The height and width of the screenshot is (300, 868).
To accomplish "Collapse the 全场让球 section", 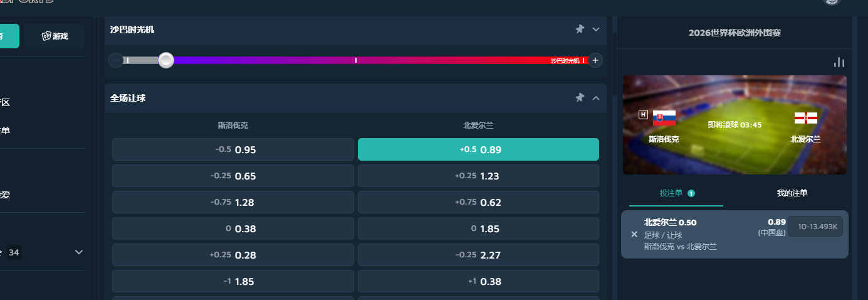I will point(596,98).
